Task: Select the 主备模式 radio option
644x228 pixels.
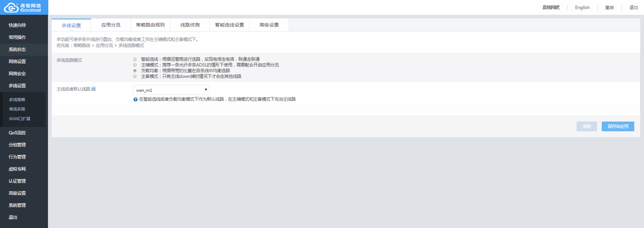Action: (x=135, y=76)
